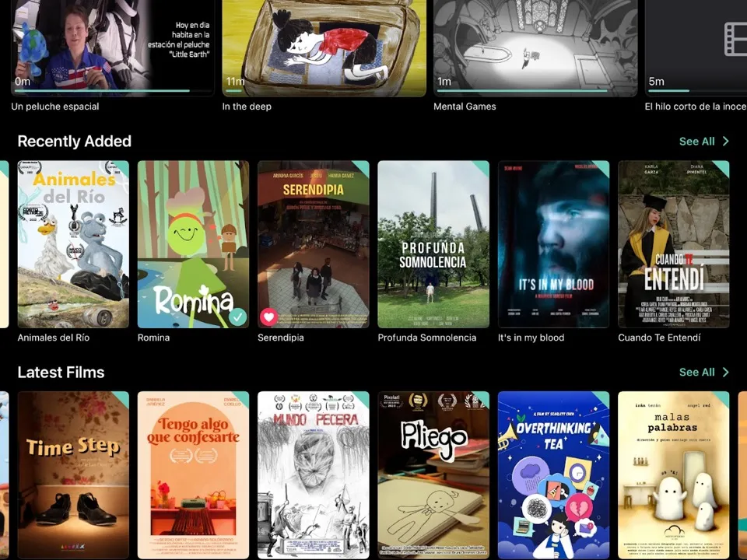Click progress bar of Un peluche espacial

click(112, 91)
